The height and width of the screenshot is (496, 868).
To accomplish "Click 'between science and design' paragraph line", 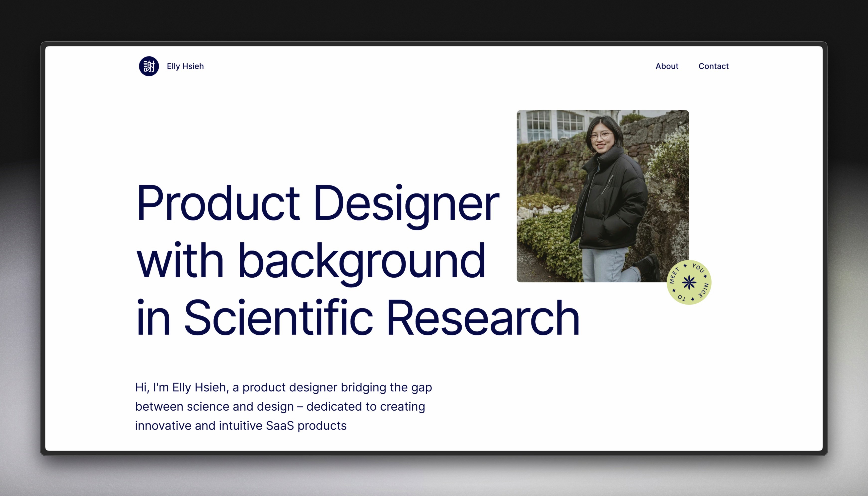I will (x=214, y=406).
